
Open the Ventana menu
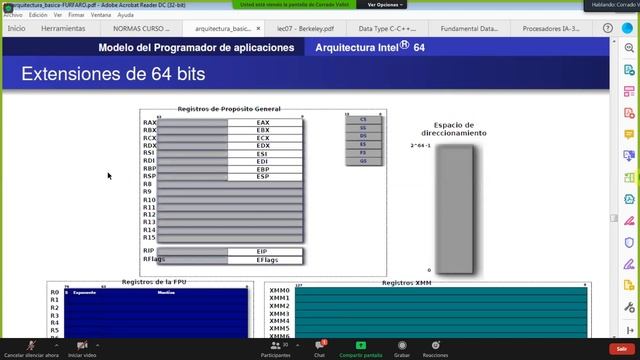pyautogui.click(x=101, y=15)
